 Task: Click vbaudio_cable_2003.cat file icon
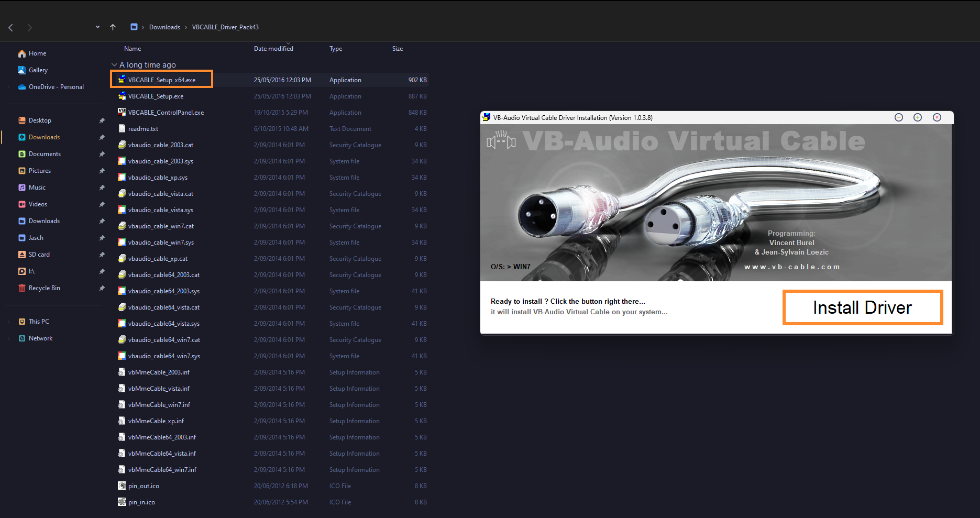point(122,145)
